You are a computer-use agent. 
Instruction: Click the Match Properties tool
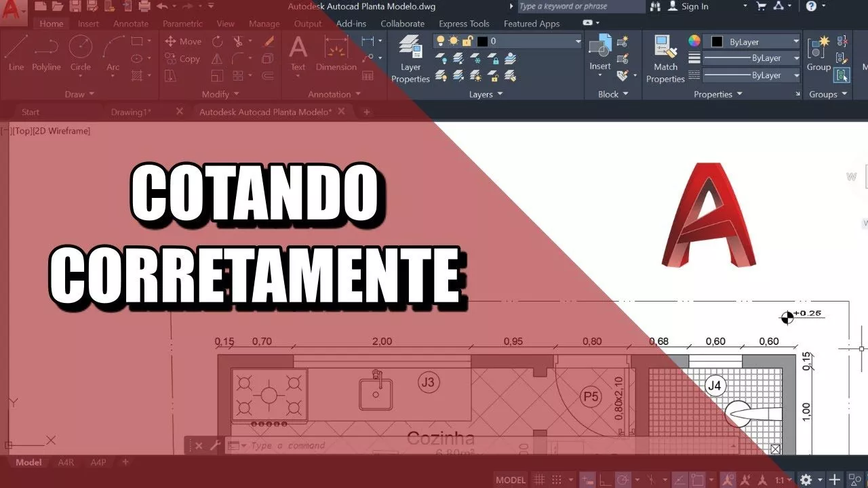(x=665, y=59)
